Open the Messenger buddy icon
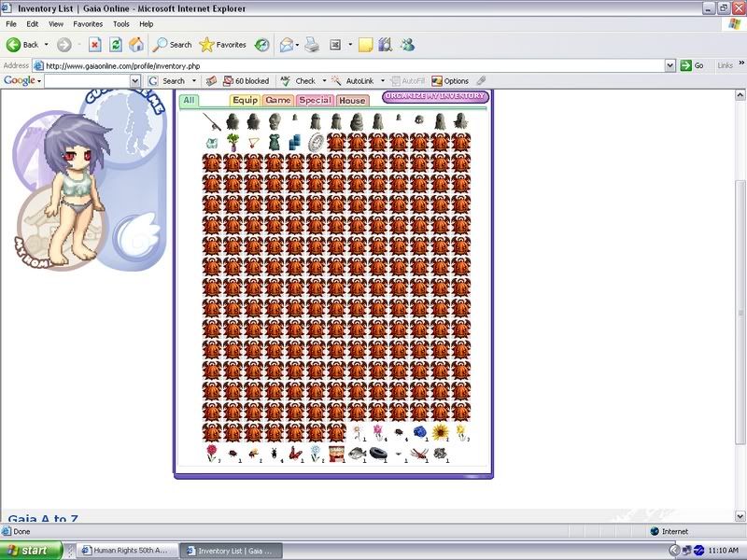Viewport: 747px width, 560px height. click(x=407, y=45)
